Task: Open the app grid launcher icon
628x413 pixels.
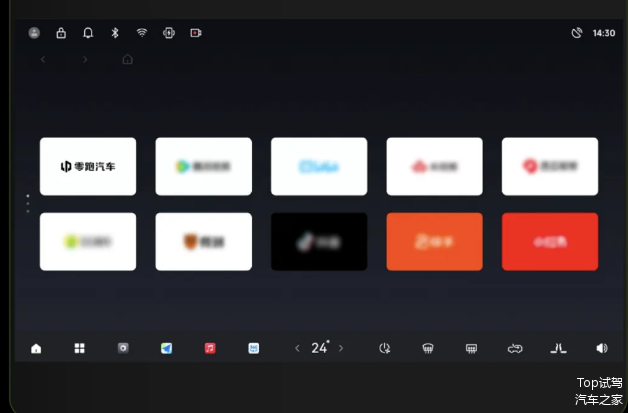Action: 79,349
